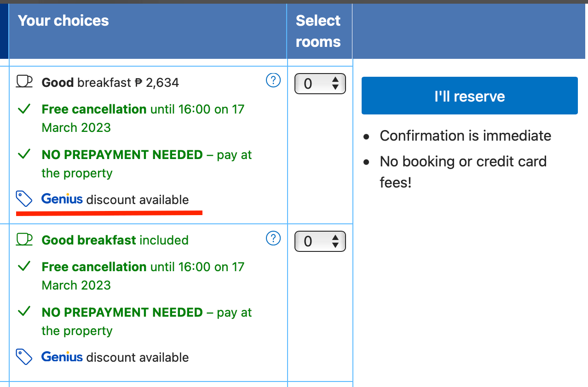Click the second option's NO PREPAYMENT NEEDED checkmark

point(24,312)
